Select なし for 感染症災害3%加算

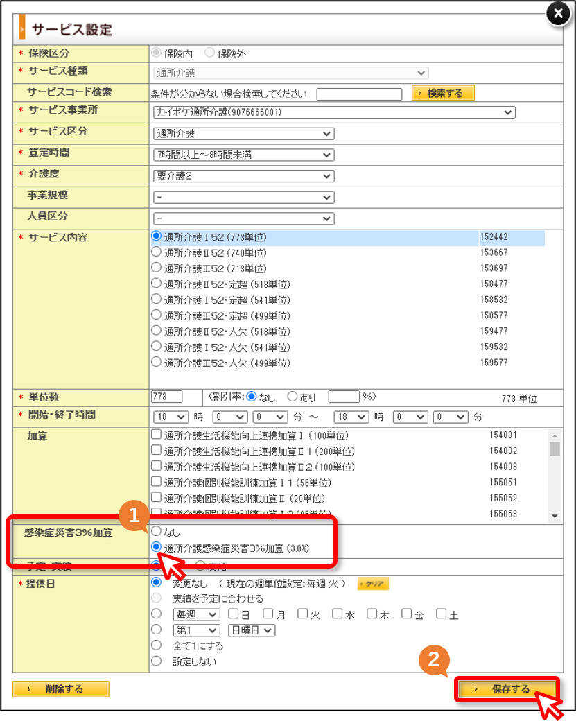157,531
